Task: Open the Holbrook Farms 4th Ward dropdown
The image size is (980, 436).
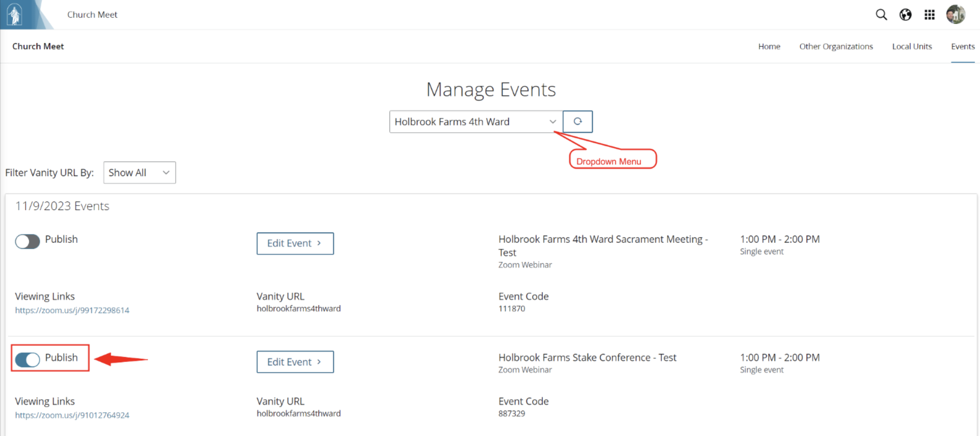Action: (476, 121)
